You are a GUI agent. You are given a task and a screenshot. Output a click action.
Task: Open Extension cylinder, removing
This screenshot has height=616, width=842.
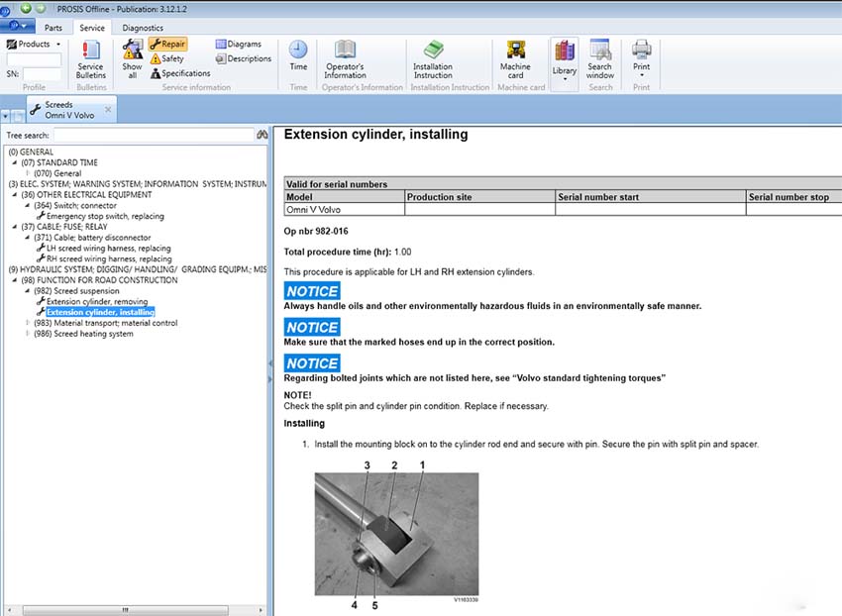point(97,301)
